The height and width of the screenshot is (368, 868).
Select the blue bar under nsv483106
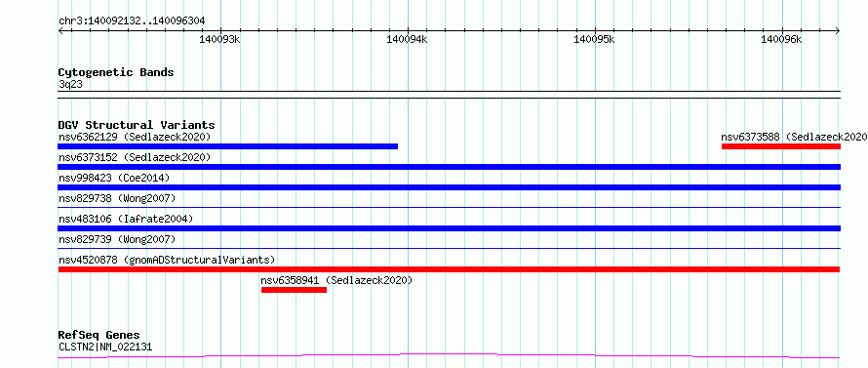click(x=449, y=228)
